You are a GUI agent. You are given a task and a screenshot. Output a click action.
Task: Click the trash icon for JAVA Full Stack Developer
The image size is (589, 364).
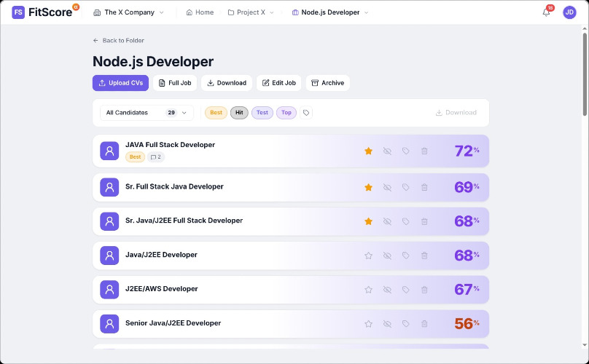[x=424, y=151]
